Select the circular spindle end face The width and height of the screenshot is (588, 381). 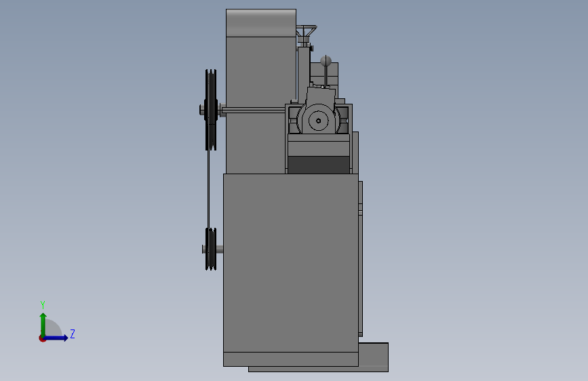pyautogui.click(x=318, y=121)
